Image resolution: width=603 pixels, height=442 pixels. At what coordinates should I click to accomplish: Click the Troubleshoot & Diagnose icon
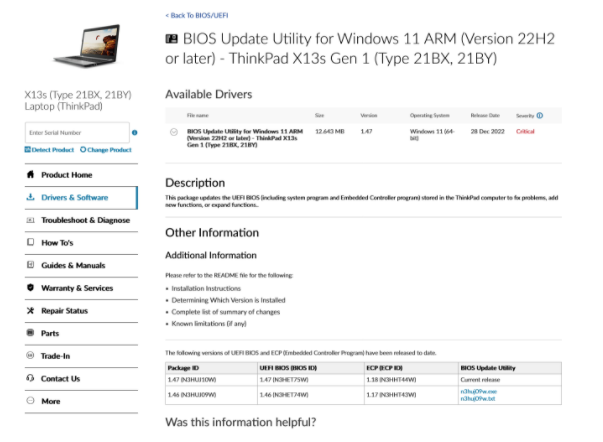30,220
